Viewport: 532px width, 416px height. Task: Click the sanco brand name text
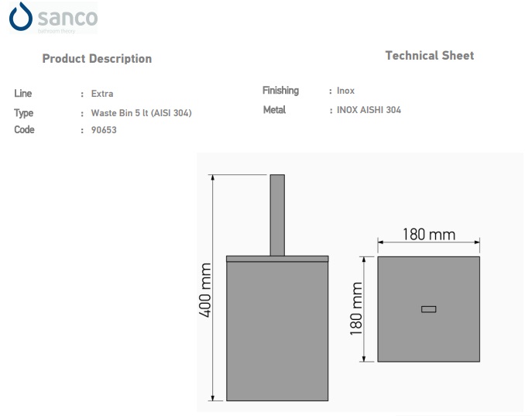pyautogui.click(x=67, y=15)
